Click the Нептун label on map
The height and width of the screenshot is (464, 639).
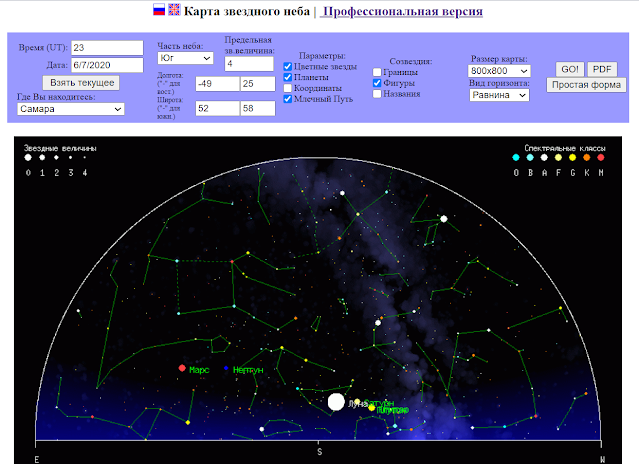[x=248, y=370]
